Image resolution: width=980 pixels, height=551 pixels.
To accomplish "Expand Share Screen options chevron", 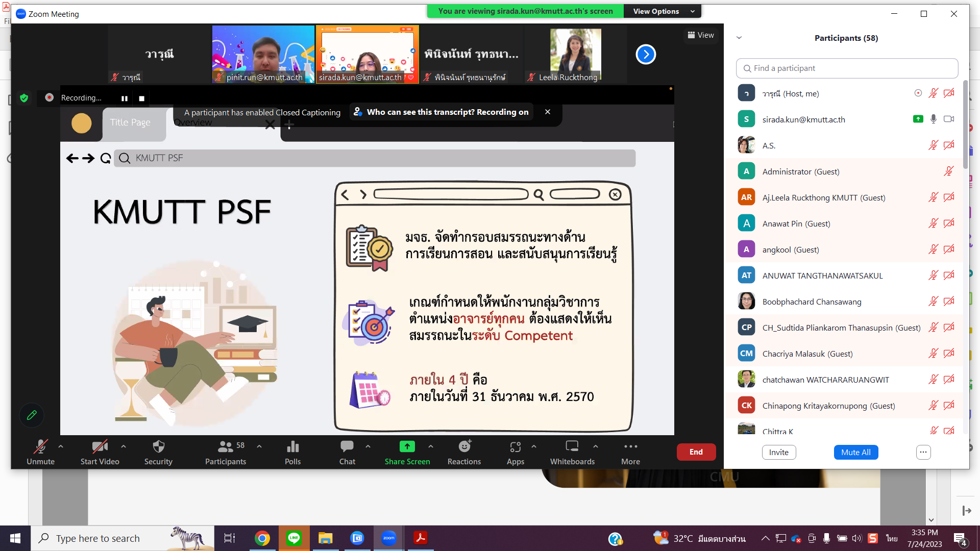I will pyautogui.click(x=431, y=446).
